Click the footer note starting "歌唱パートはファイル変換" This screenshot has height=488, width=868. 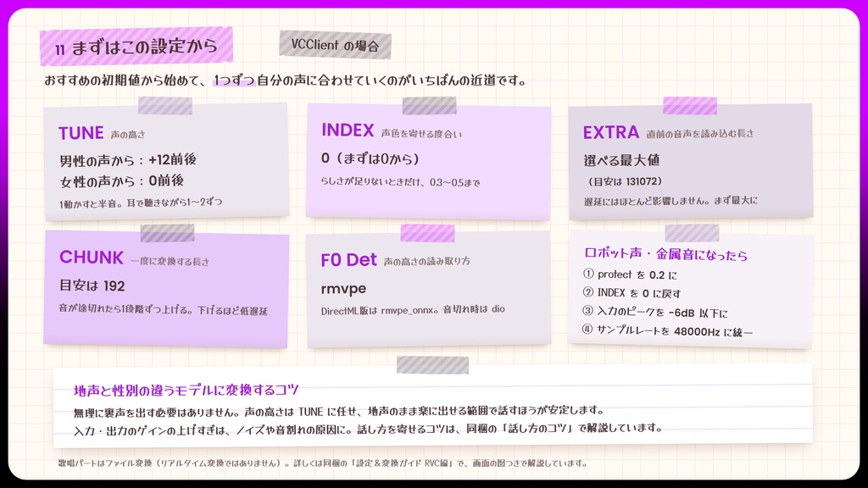pyautogui.click(x=322, y=463)
